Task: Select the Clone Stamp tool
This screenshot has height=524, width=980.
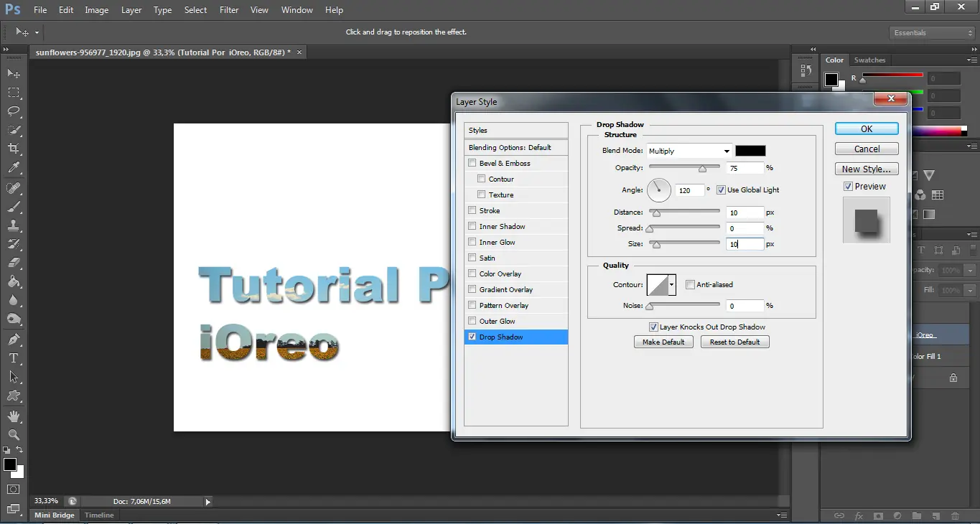Action: pos(14,225)
